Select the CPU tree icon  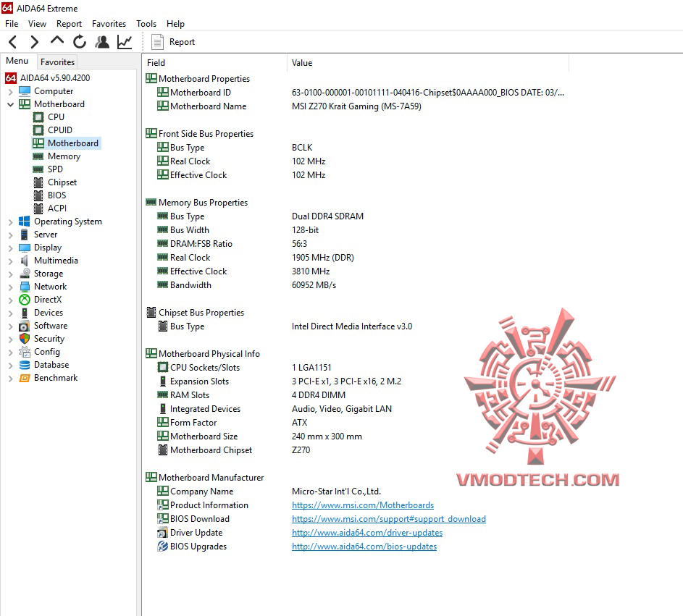tap(39, 117)
